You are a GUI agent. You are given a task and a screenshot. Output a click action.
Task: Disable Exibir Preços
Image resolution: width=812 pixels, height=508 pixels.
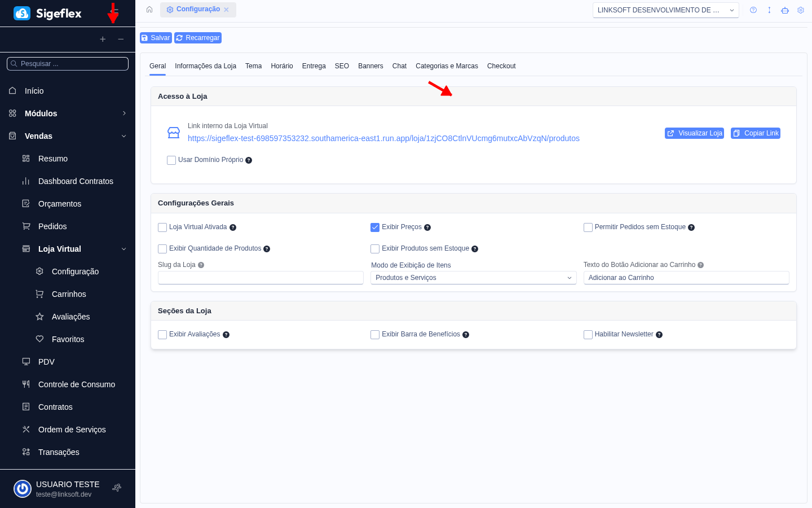[x=375, y=227]
